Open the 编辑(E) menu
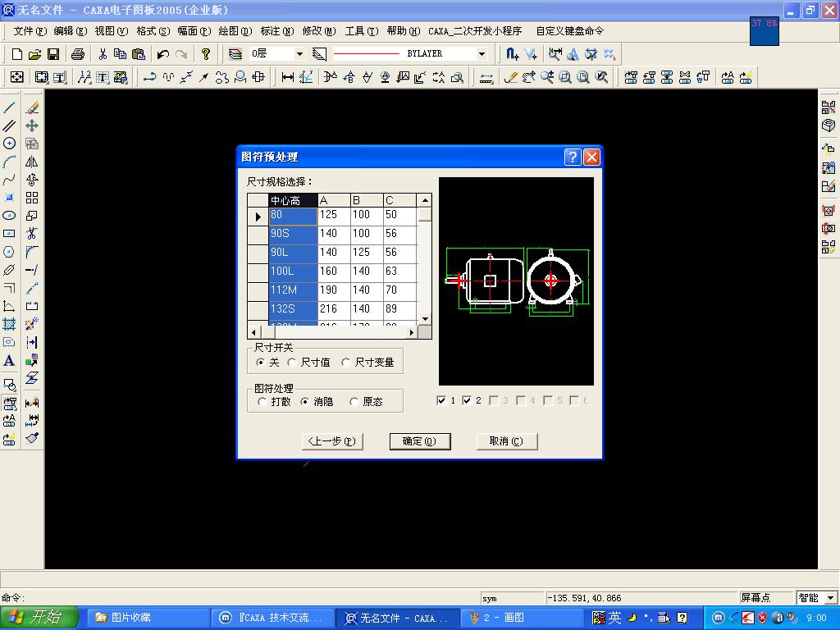 pyautogui.click(x=71, y=31)
